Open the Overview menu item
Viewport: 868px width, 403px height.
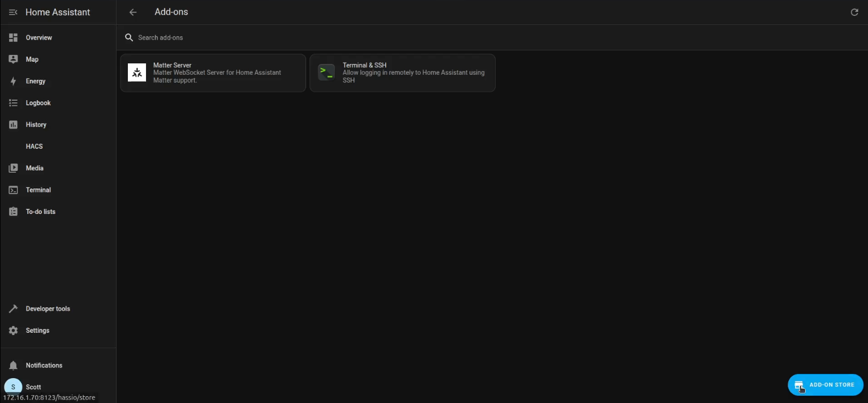click(58, 37)
